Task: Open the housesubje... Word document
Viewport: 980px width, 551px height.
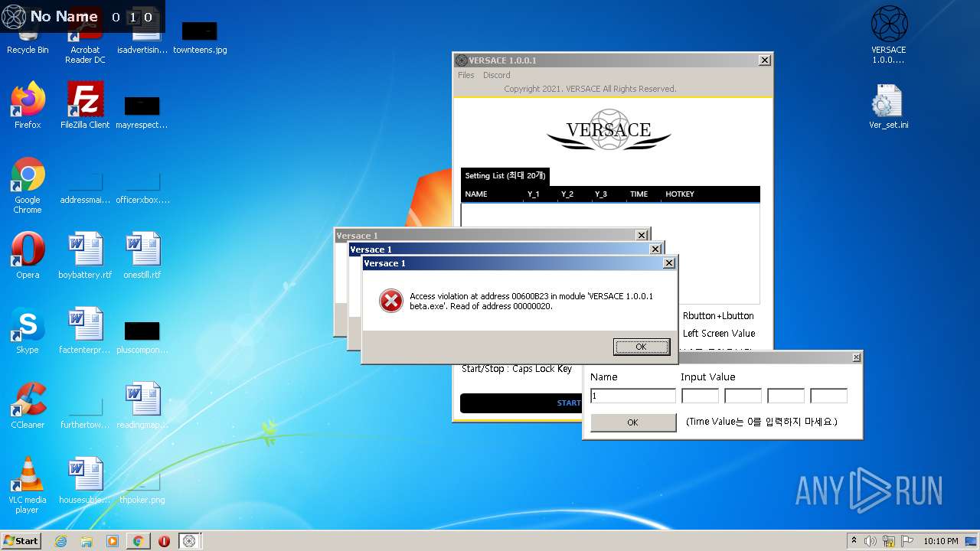Action: click(x=85, y=481)
